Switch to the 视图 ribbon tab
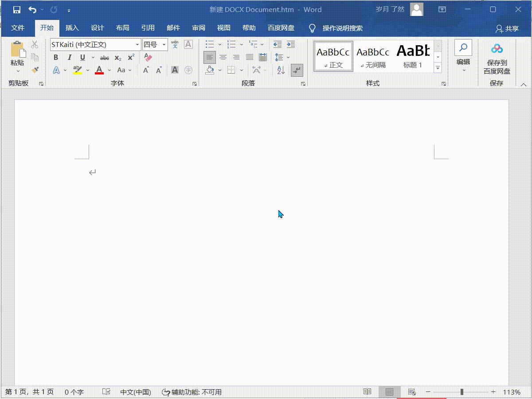Image resolution: width=532 pixels, height=399 pixels. click(224, 28)
